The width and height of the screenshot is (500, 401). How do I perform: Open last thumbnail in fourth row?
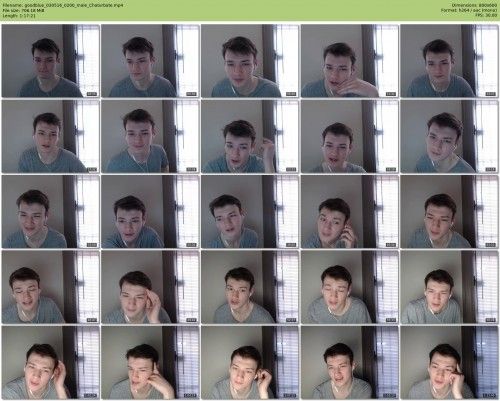[449, 287]
